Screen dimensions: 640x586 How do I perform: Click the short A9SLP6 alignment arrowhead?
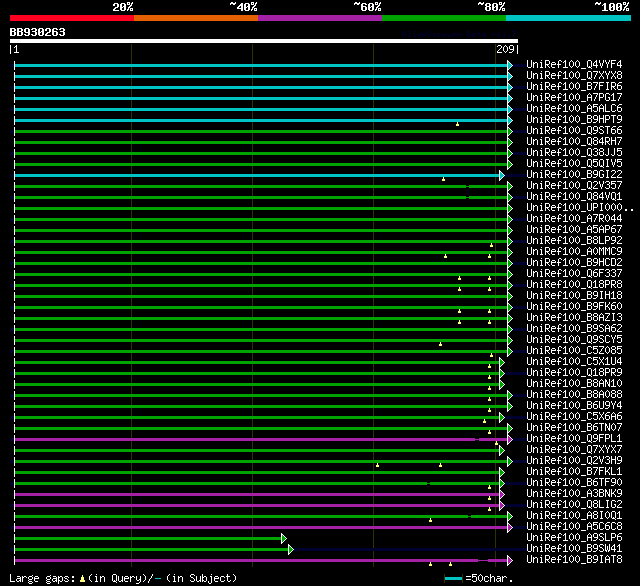(x=284, y=538)
